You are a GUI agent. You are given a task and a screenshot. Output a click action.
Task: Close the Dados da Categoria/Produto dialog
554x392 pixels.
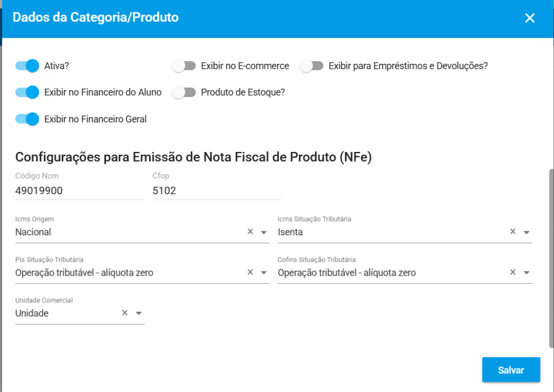[530, 18]
